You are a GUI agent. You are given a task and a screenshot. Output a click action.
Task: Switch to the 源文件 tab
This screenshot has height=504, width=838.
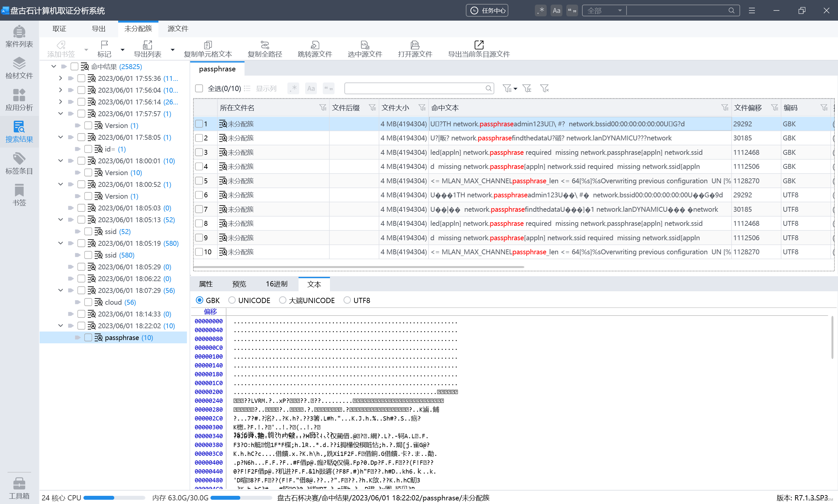pyautogui.click(x=178, y=29)
